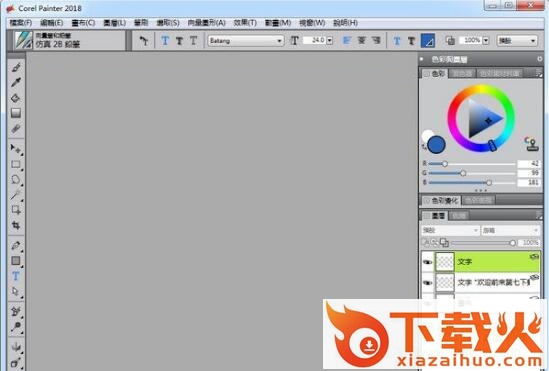The height and width of the screenshot is (371, 549).
Task: Select the Paint Bucket tool
Action: [x=16, y=98]
